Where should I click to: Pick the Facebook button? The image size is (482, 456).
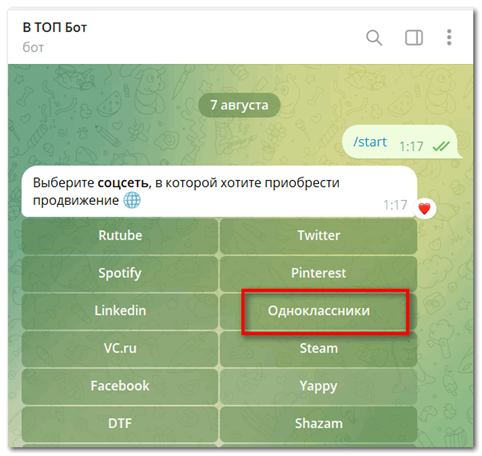point(120,386)
